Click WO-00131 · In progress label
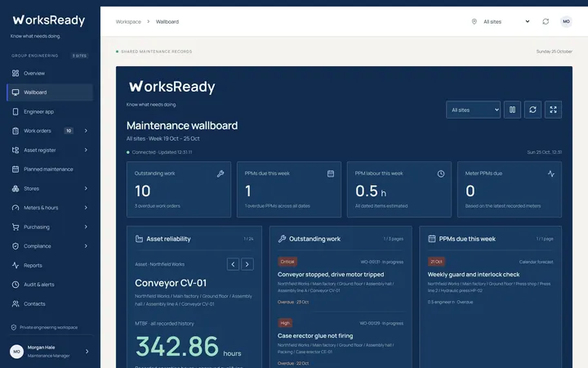The height and width of the screenshot is (368, 588). pos(381,263)
